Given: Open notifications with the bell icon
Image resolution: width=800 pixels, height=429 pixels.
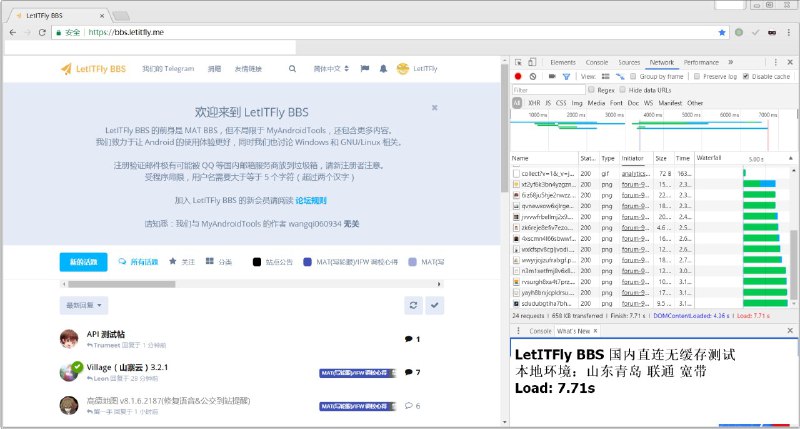Looking at the screenshot, I should [x=383, y=68].
